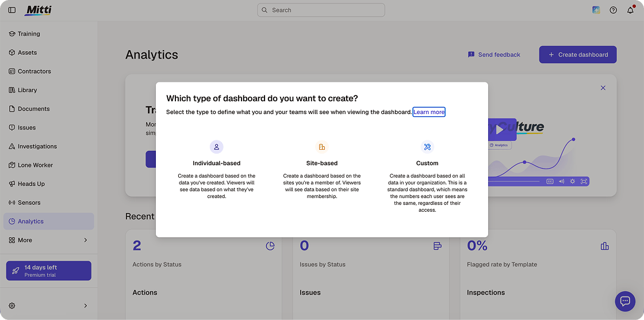This screenshot has width=644, height=320.
Task: Select the Custom dashboard tools icon
Action: pos(427,147)
